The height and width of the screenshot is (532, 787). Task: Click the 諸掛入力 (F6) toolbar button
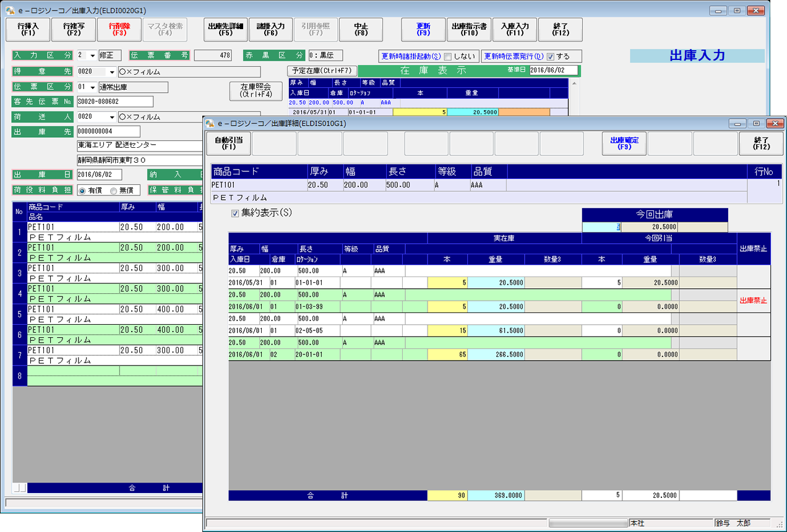[271, 30]
